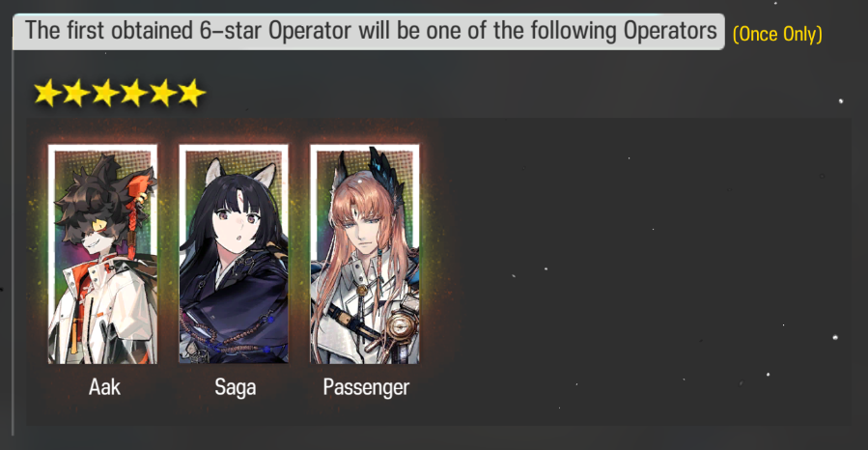The height and width of the screenshot is (450, 868).
Task: Click the fourth yellow star icon
Action: pos(134,93)
